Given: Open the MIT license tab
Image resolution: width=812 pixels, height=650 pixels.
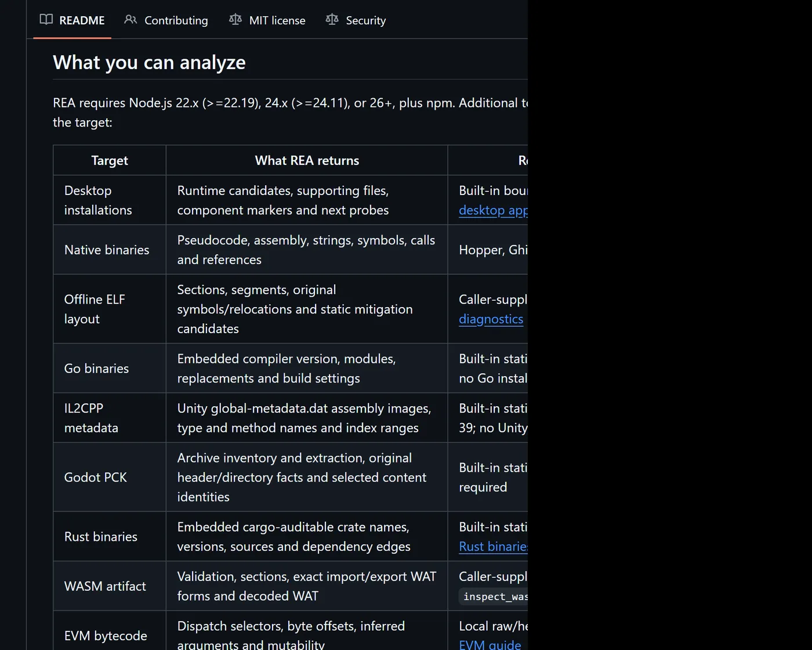Looking at the screenshot, I should point(267,20).
